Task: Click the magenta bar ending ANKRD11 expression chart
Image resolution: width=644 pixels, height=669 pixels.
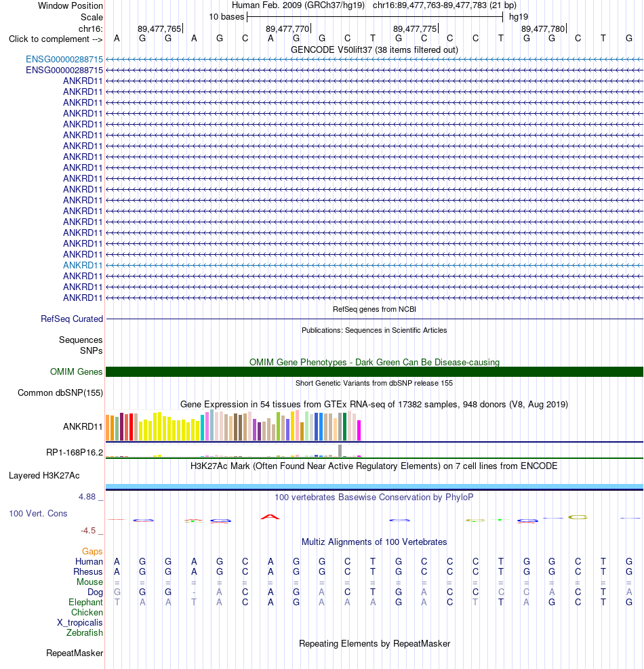Action: coord(359,430)
